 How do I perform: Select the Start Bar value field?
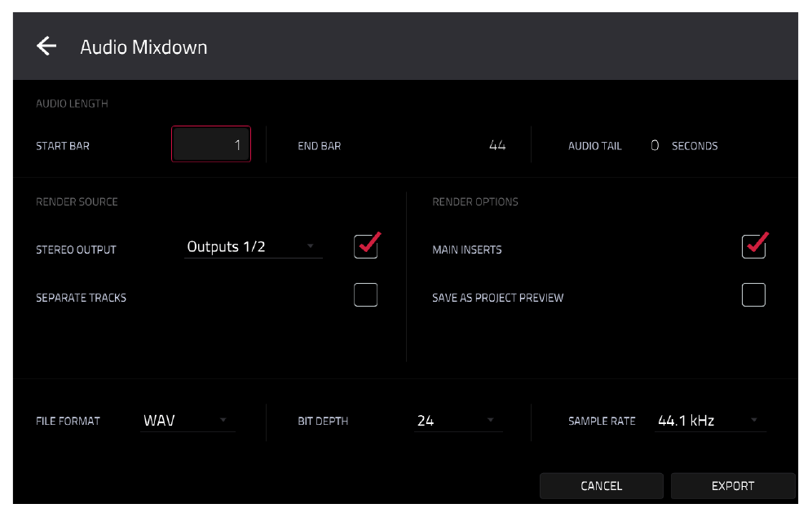tap(211, 144)
